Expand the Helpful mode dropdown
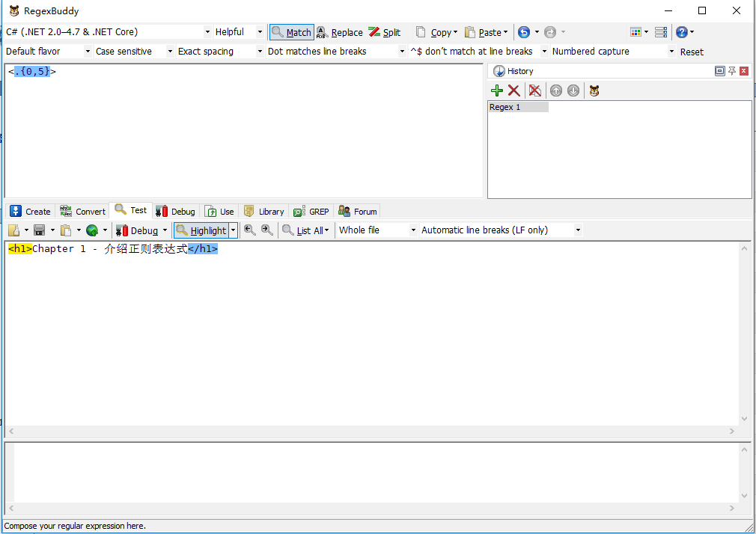Image resolution: width=756 pixels, height=534 pixels. pyautogui.click(x=260, y=32)
